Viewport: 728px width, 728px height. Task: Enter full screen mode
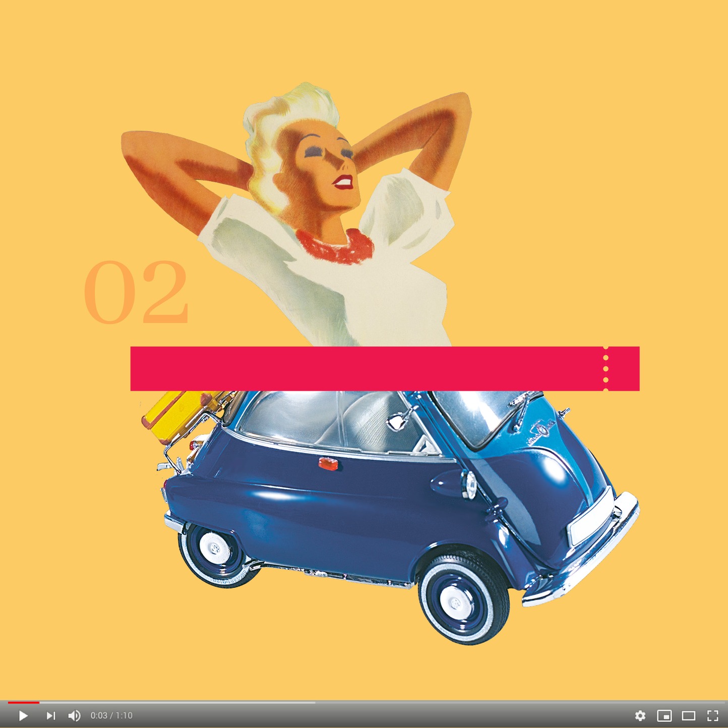713,715
